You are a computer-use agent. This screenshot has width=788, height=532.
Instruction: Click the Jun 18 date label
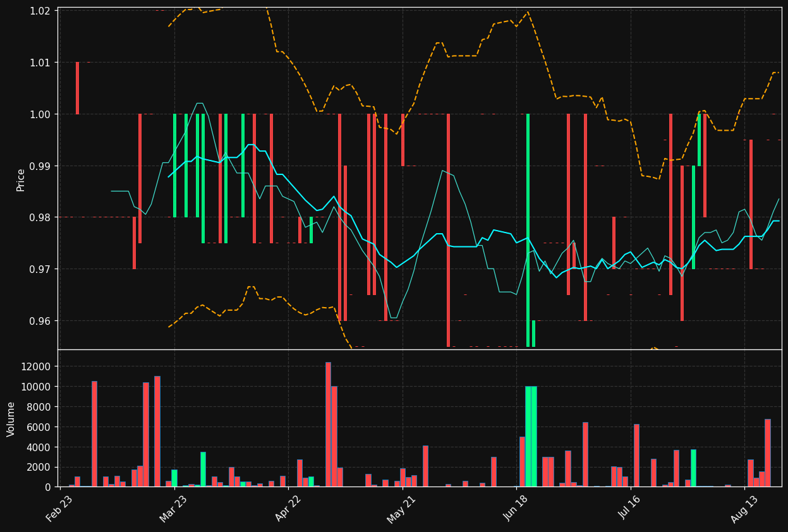[516, 509]
